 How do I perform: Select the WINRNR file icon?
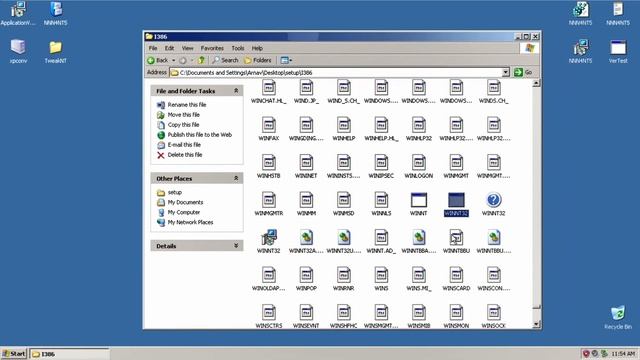(x=344, y=275)
